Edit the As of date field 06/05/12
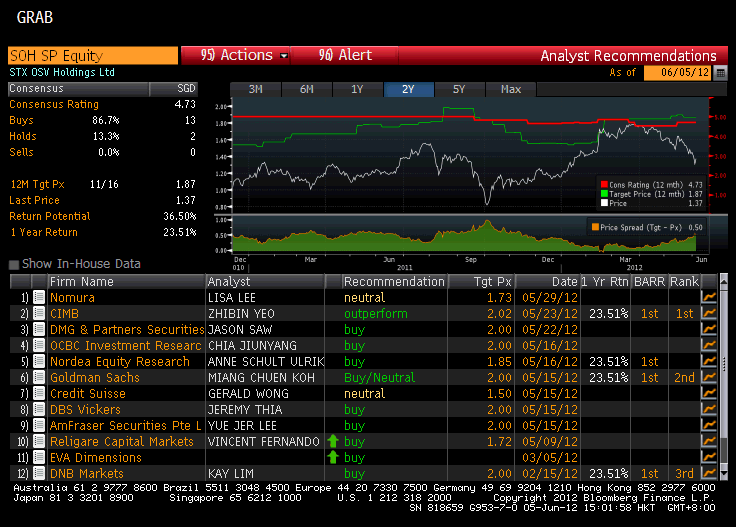The height and width of the screenshot is (527, 736). tap(677, 73)
